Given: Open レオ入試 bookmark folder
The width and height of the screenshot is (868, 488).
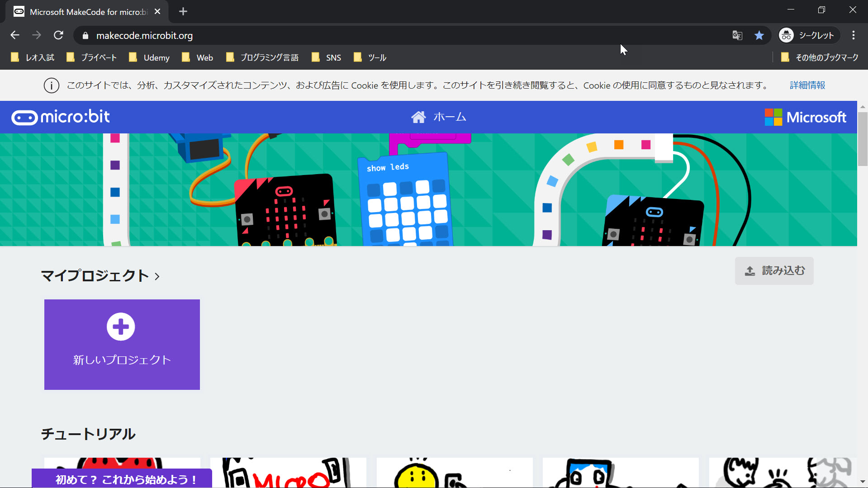Looking at the screenshot, I should point(33,57).
